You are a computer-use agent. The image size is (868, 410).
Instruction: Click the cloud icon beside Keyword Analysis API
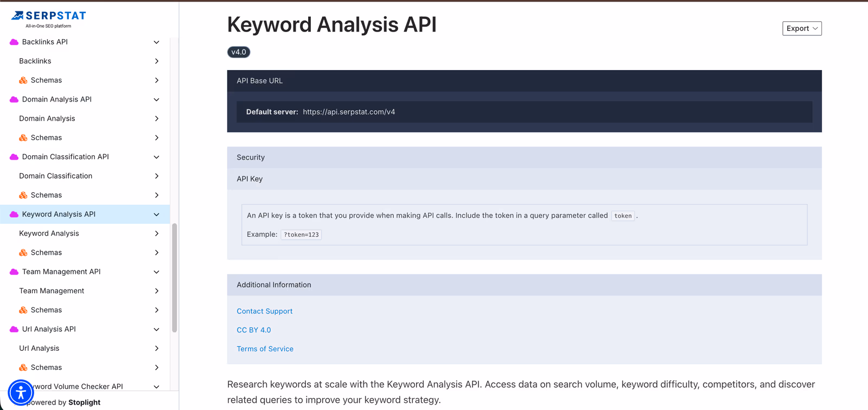14,215
